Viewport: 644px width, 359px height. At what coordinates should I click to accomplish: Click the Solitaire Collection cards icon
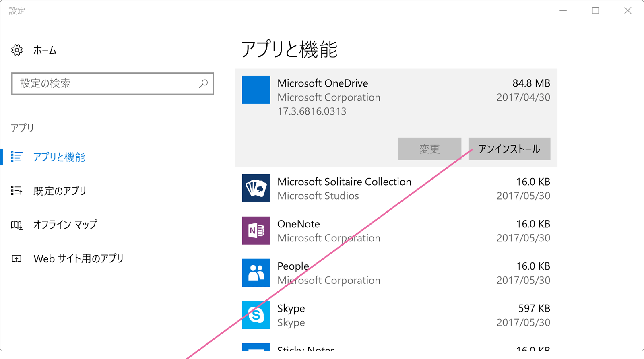click(x=256, y=188)
